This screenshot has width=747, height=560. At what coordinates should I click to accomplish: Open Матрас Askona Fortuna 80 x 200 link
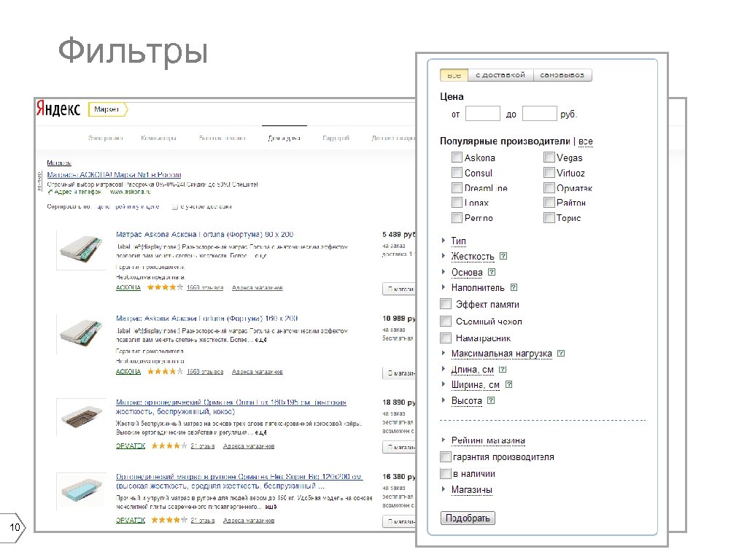pyautogui.click(x=205, y=234)
